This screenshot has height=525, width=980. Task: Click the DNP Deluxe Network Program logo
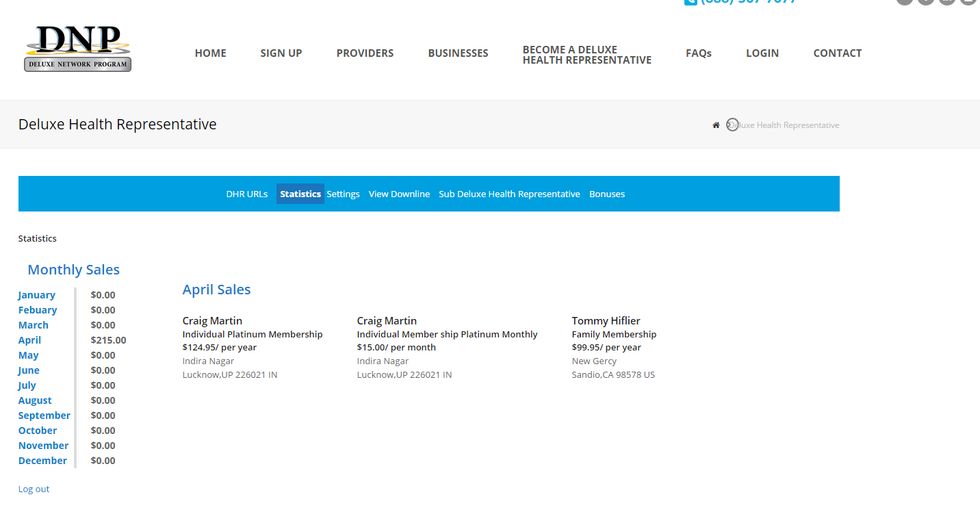(78, 48)
